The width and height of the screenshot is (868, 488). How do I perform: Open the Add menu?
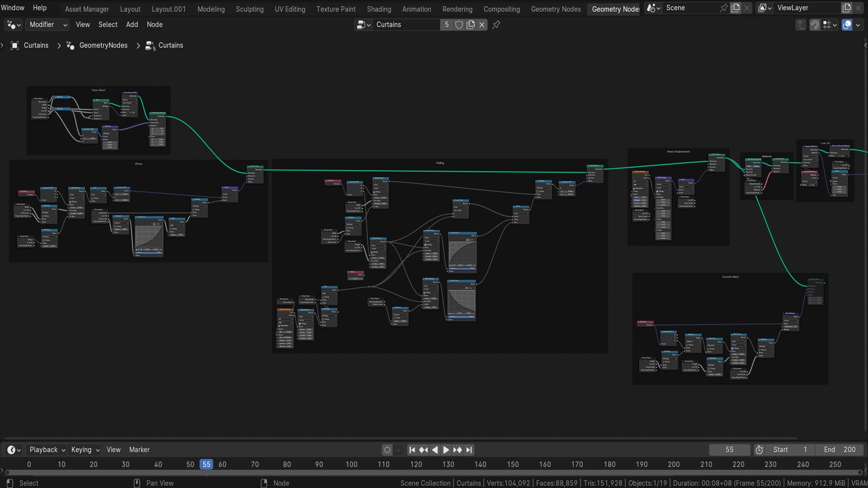coord(132,25)
